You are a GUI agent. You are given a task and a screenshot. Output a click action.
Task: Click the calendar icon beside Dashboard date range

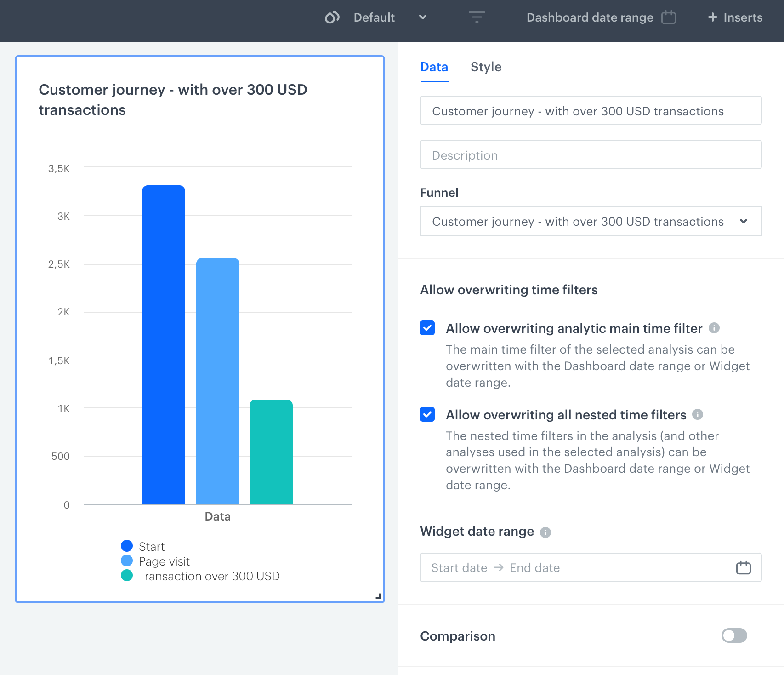click(670, 17)
